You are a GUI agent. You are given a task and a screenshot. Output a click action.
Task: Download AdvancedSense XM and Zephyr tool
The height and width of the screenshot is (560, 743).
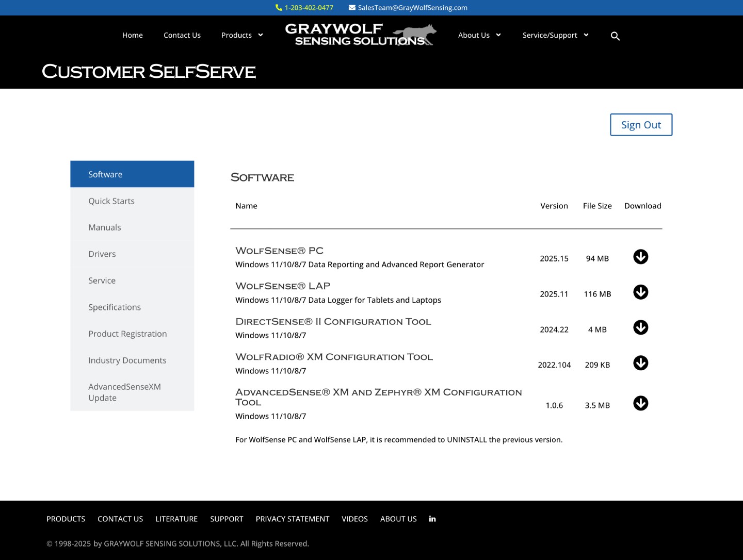640,403
